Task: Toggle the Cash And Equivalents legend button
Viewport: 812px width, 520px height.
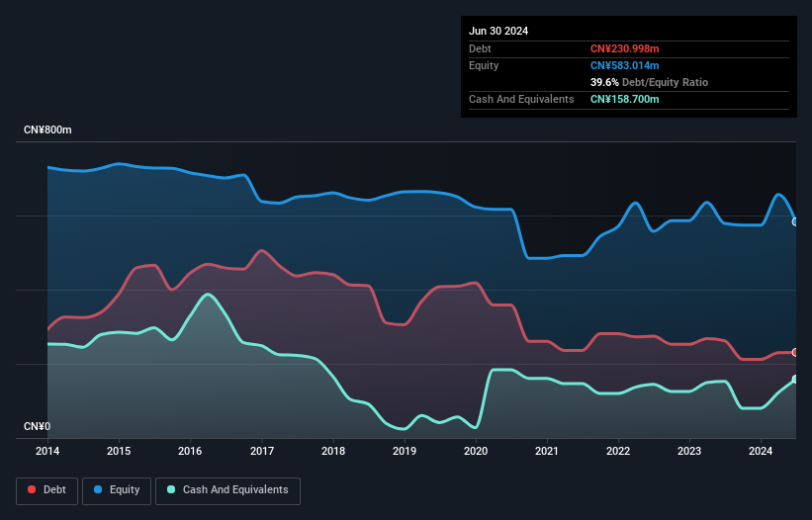Action: [x=227, y=490]
